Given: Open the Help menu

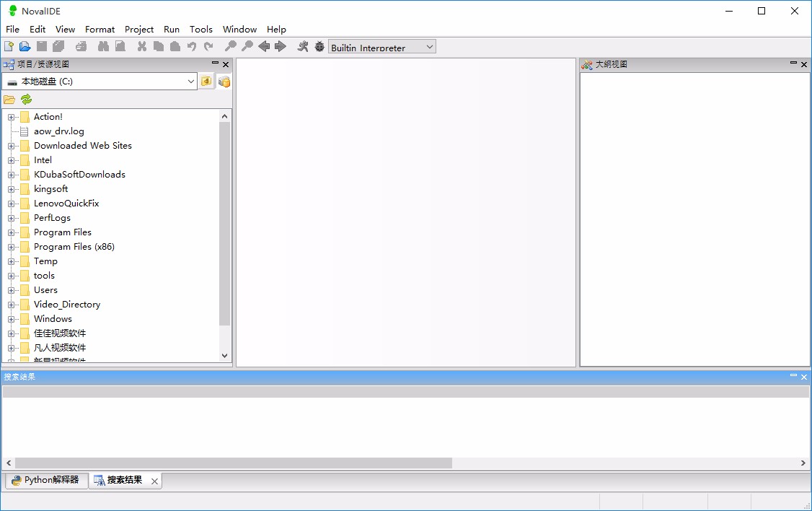Looking at the screenshot, I should [x=276, y=30].
